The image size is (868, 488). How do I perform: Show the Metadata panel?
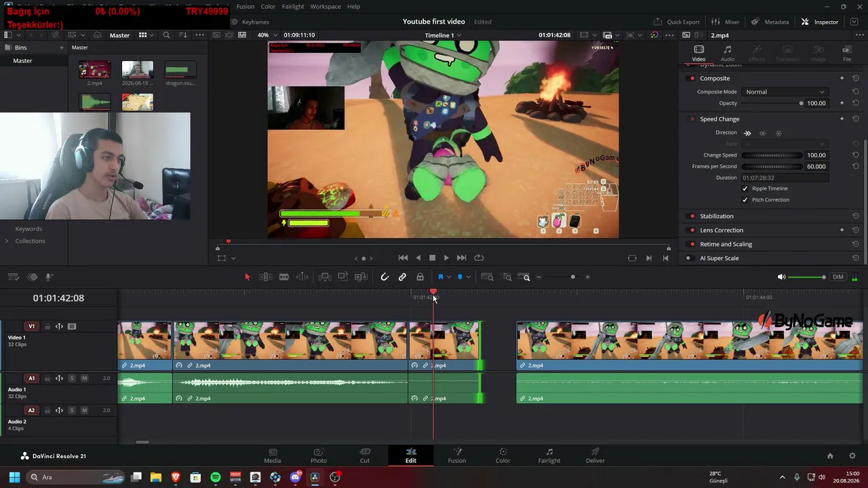770,22
